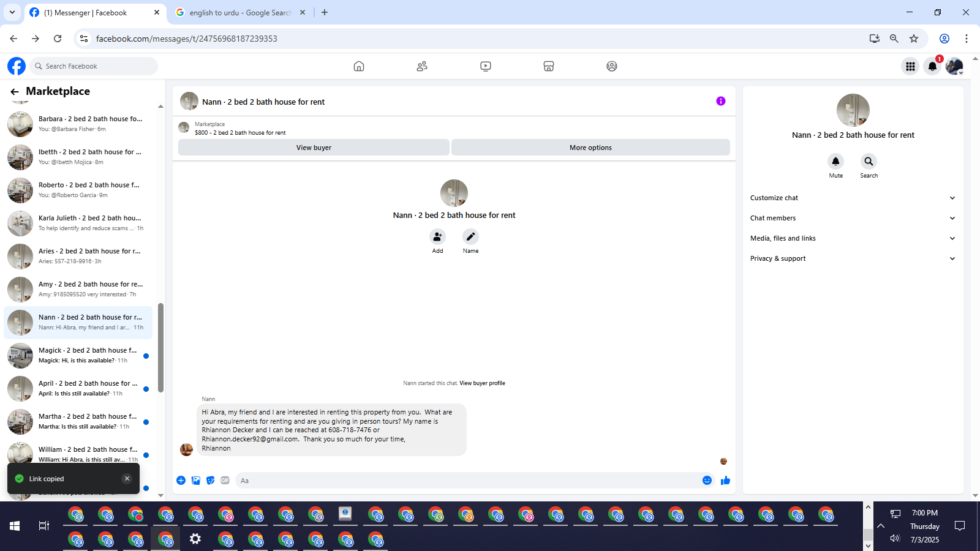Viewport: 980px width, 551px height.
Task: Open the Watch video icon
Action: click(x=486, y=66)
